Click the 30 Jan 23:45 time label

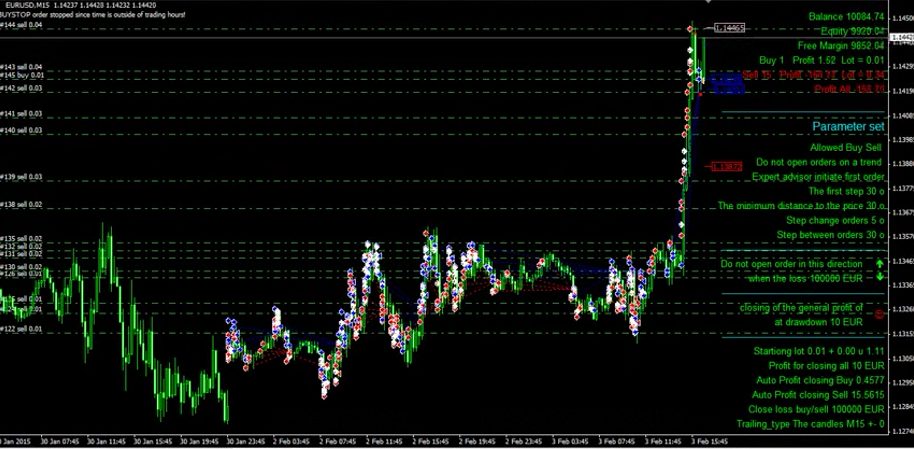click(x=246, y=442)
